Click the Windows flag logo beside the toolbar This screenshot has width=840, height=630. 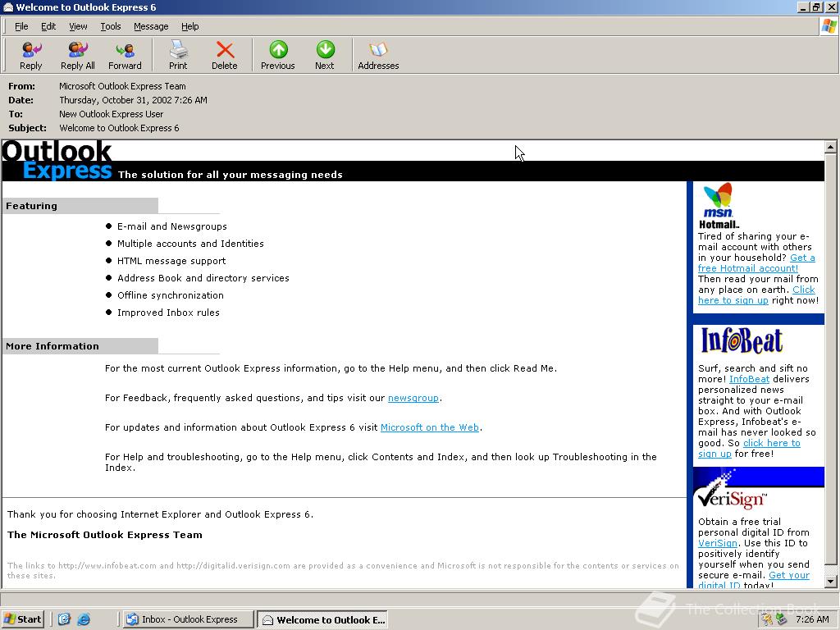point(829,25)
